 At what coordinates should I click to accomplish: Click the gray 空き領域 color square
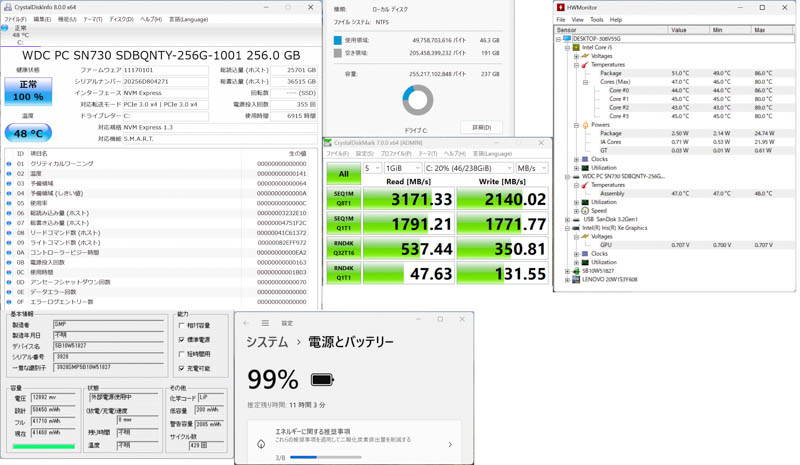pos(338,53)
